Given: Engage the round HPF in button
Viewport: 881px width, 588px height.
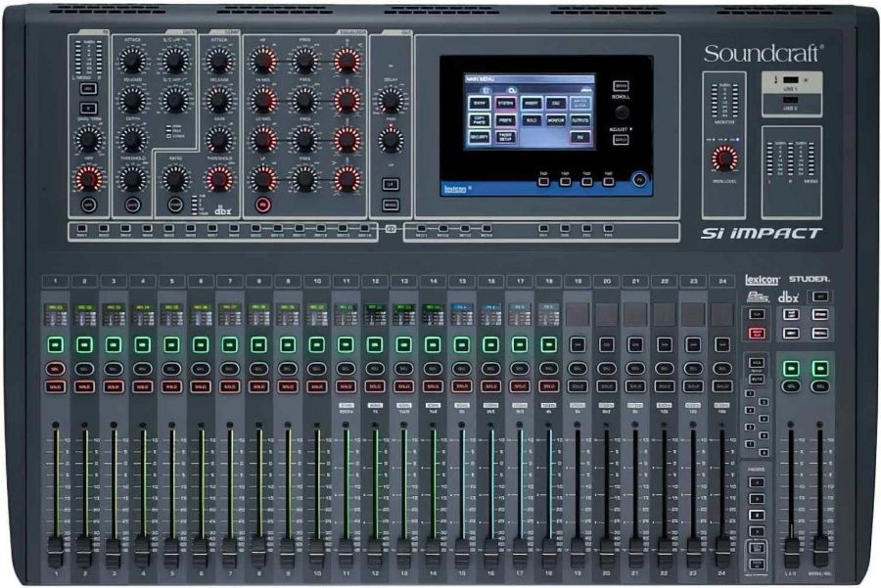Looking at the screenshot, I should (x=89, y=205).
